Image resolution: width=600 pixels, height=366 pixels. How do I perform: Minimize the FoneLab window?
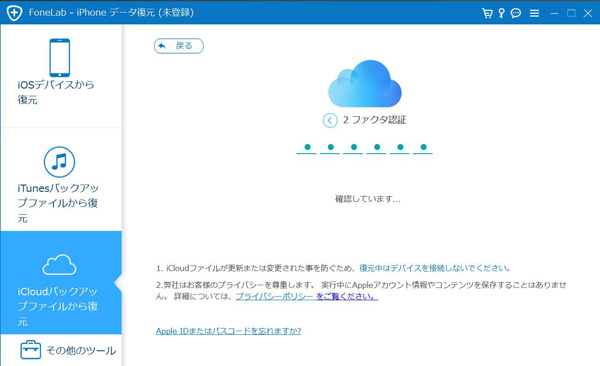(554, 14)
